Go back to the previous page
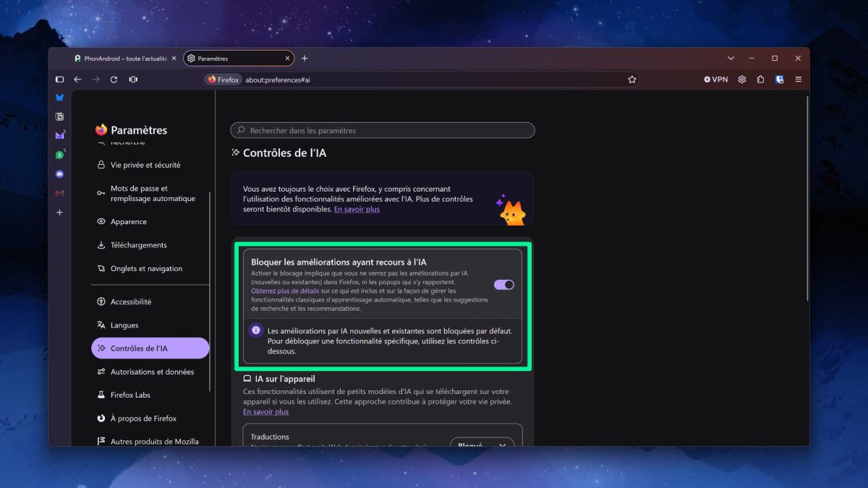 coord(77,80)
